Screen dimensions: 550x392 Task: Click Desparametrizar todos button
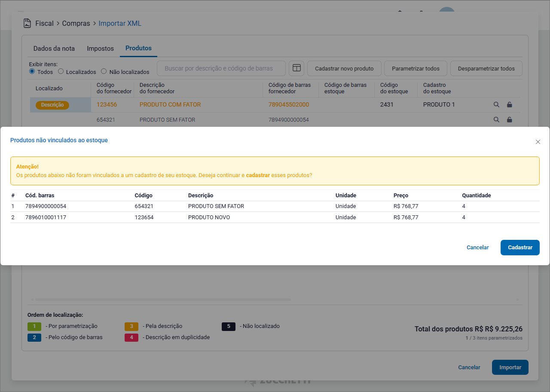click(486, 68)
